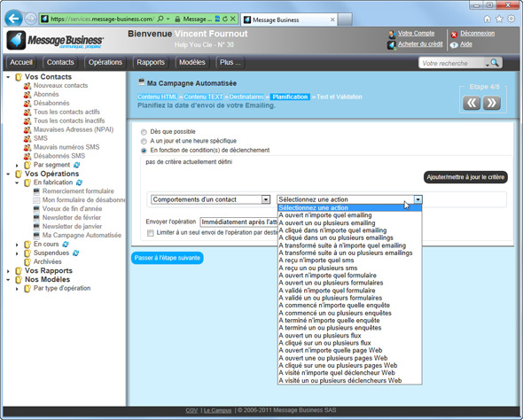Go to previous step double-arrow button

tap(472, 103)
